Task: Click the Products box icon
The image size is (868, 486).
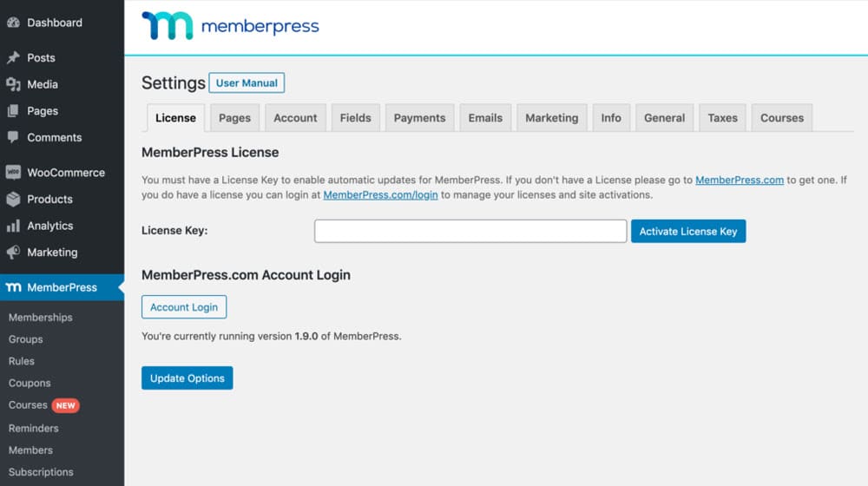Action: 13,199
